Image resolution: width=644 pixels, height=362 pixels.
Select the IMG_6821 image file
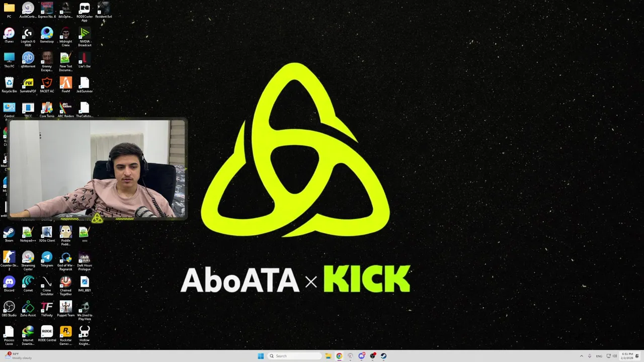tap(85, 284)
